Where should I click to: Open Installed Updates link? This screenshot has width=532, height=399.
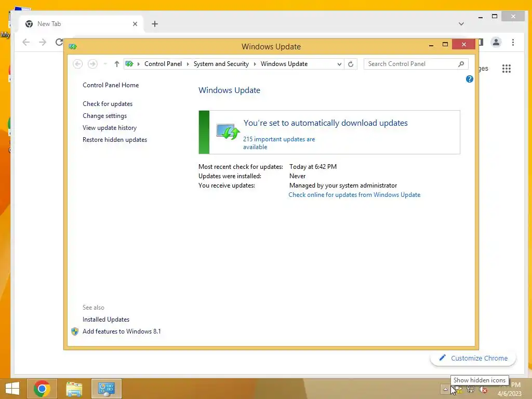[x=106, y=320]
